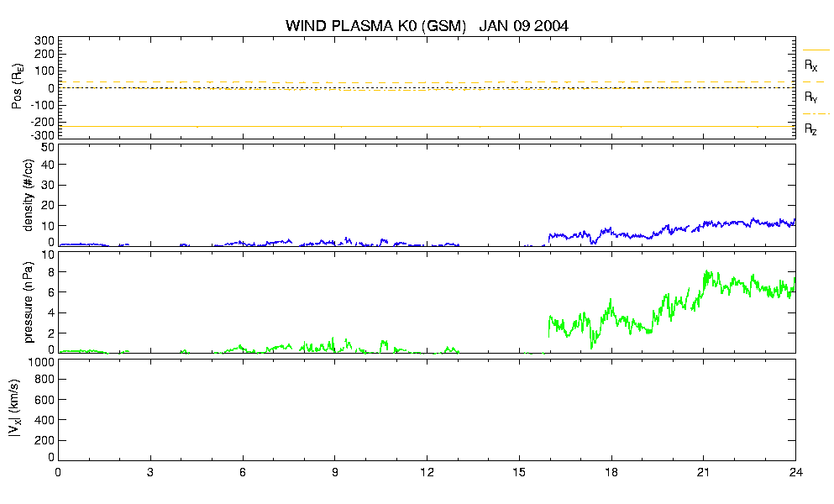Click the pressure (nPa) axis label

pos(29,302)
